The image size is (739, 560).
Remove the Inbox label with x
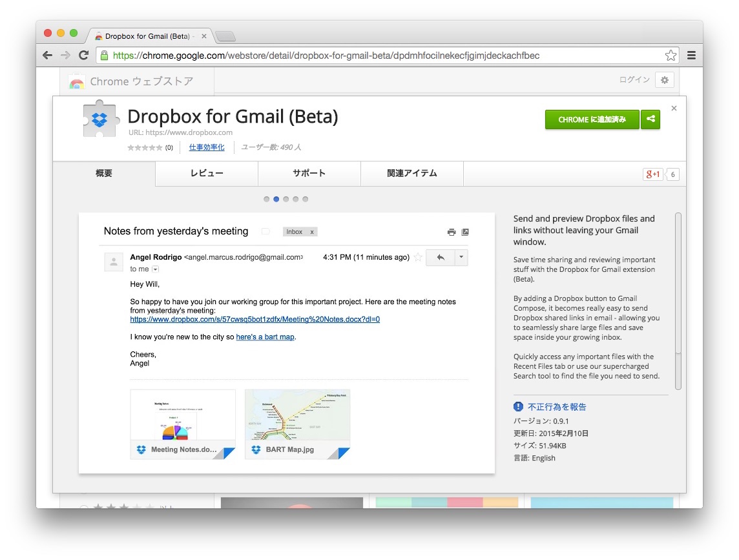pos(311,232)
